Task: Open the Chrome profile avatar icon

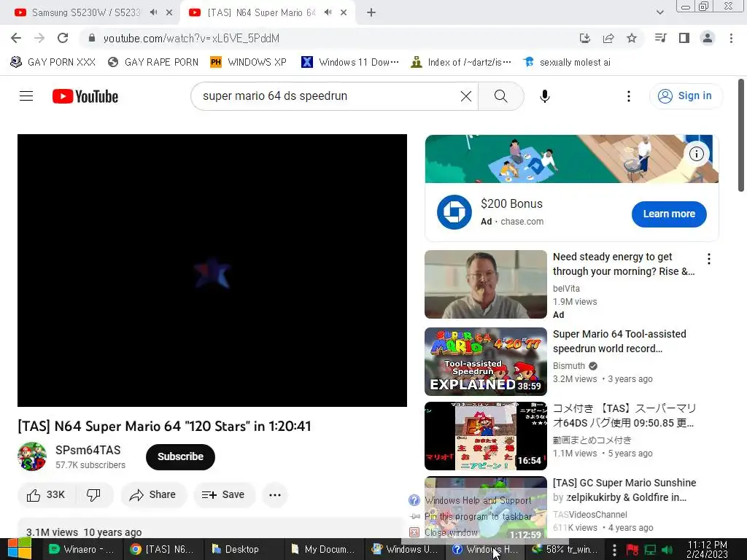Action: coord(708,38)
